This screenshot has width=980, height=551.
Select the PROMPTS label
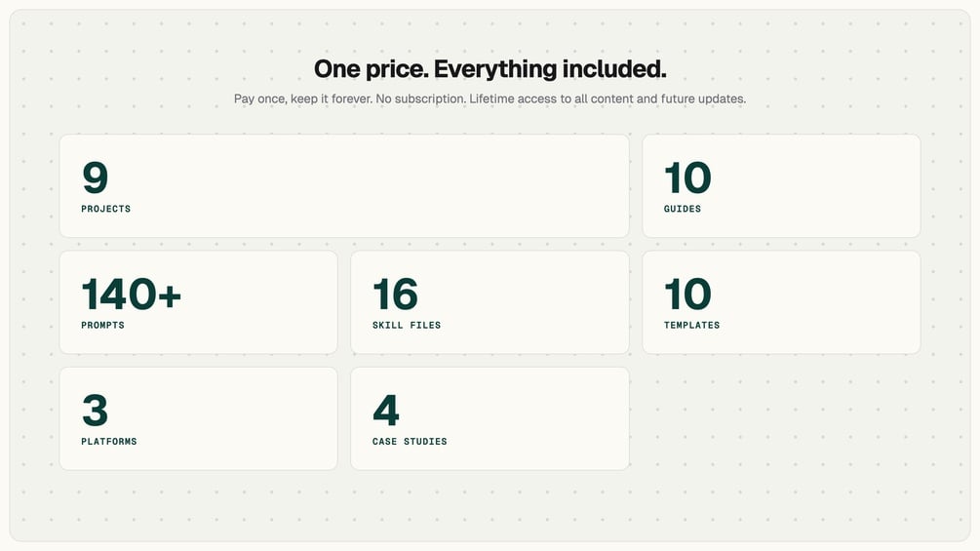click(x=102, y=325)
